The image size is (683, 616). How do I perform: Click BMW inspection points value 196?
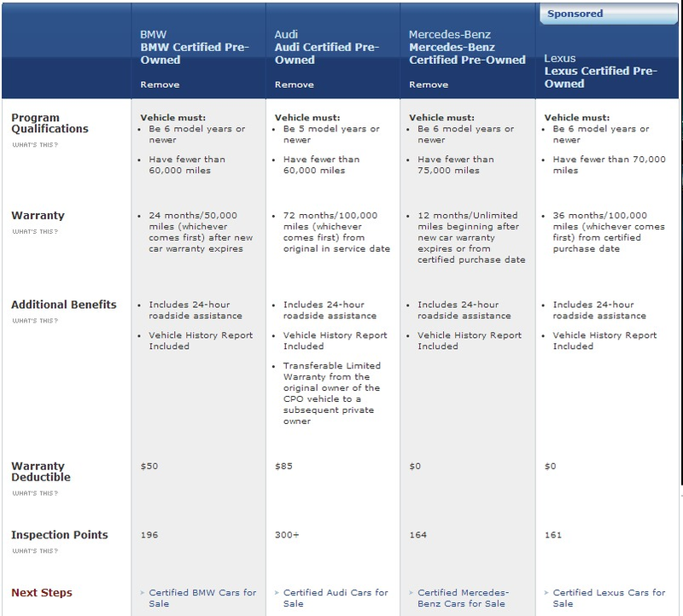click(149, 535)
